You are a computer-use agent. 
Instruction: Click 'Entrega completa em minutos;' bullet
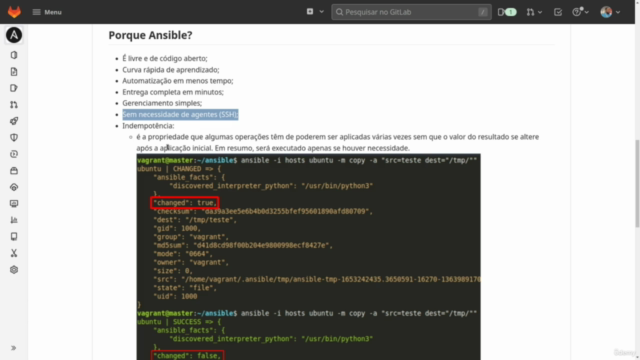[173, 92]
